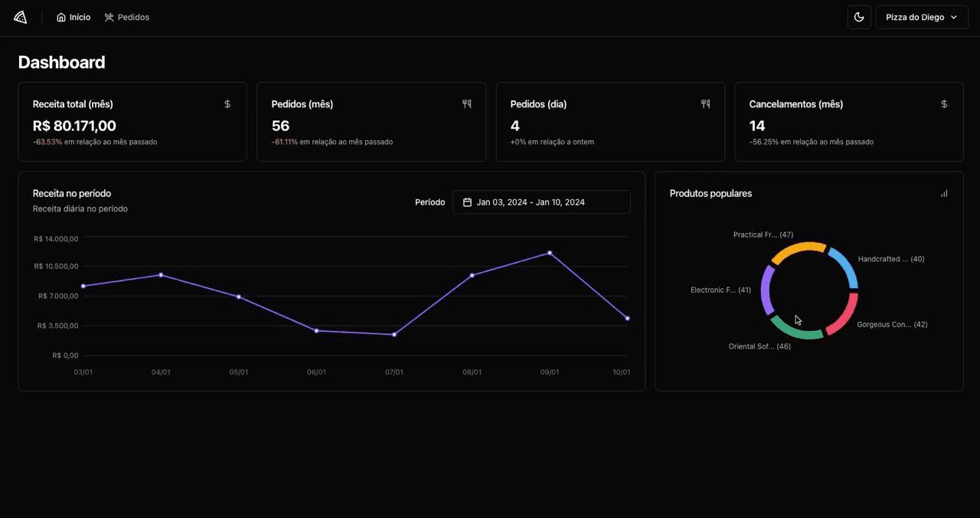Open the Pedidos navigation link
The height and width of the screenshot is (518, 980).
(x=126, y=17)
